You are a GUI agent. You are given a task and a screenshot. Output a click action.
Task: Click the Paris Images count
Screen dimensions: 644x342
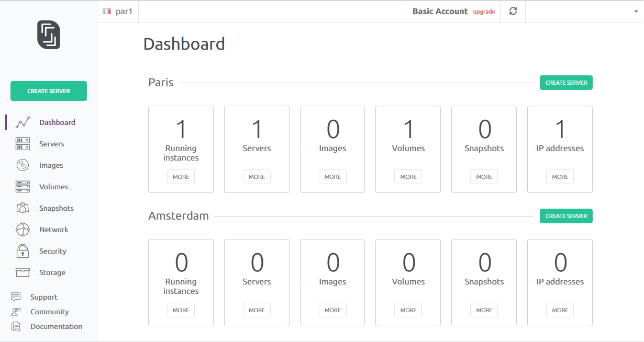[333, 129]
